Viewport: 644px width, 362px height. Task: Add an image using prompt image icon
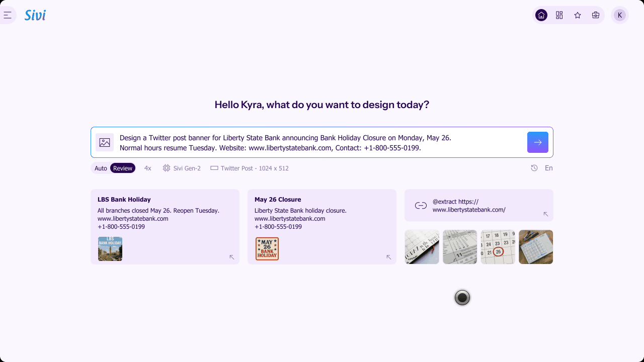[x=105, y=142]
